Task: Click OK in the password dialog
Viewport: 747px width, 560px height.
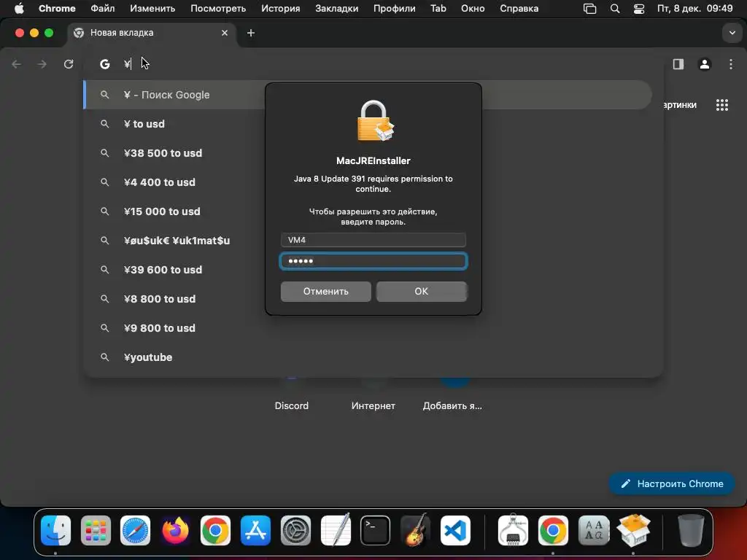Action: (421, 292)
